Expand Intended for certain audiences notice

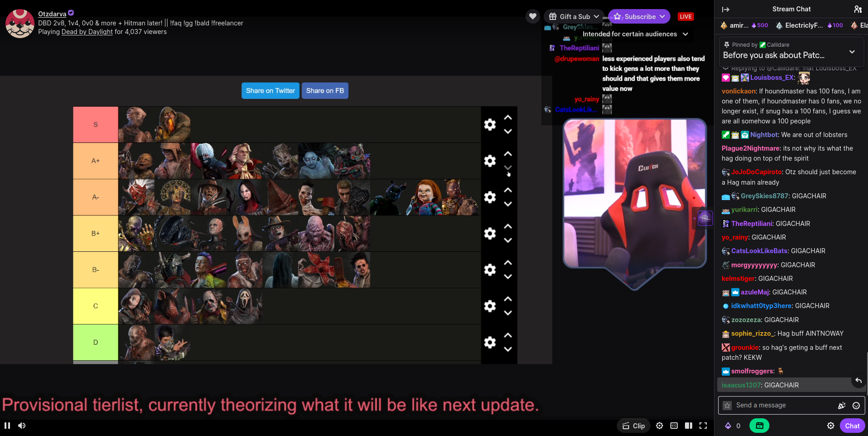click(x=635, y=34)
